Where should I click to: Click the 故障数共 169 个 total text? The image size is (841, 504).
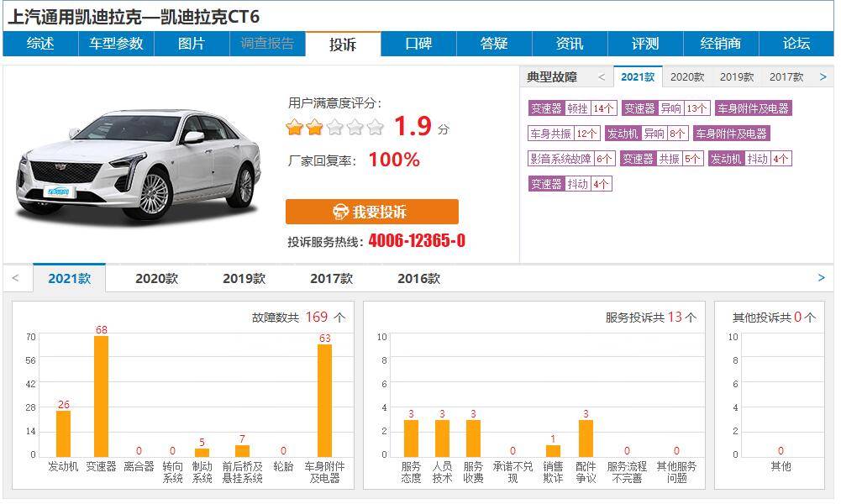pos(299,318)
